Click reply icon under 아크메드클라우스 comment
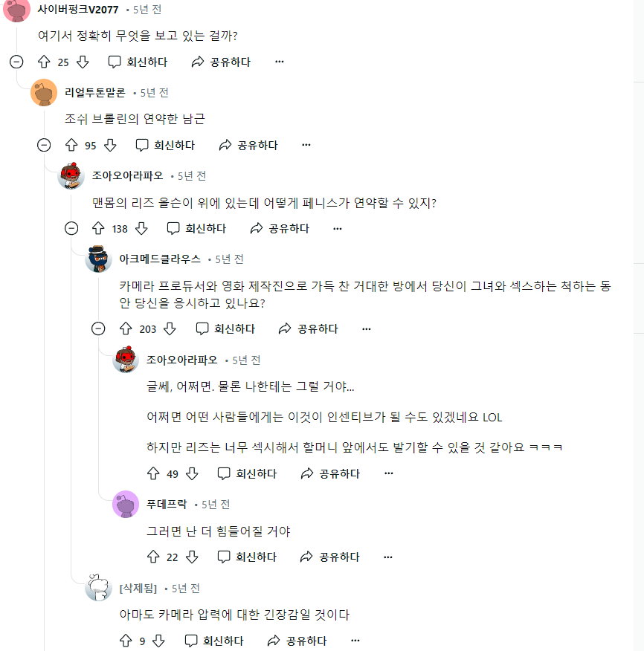644x651 pixels. (202, 328)
